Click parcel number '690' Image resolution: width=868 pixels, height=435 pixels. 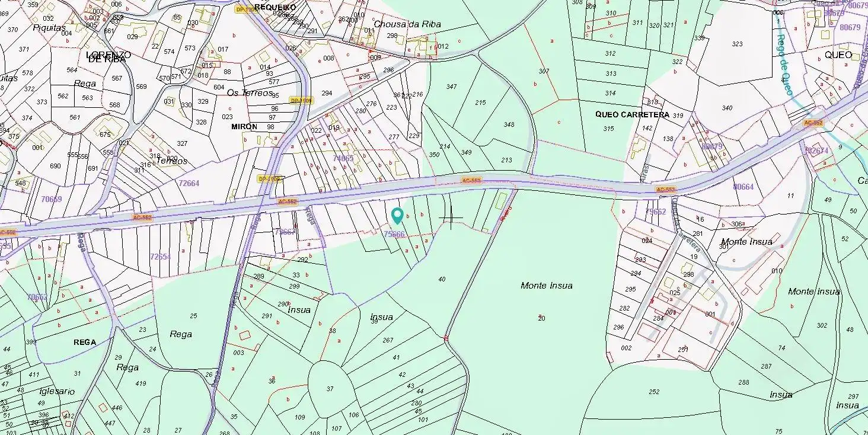(x=55, y=166)
